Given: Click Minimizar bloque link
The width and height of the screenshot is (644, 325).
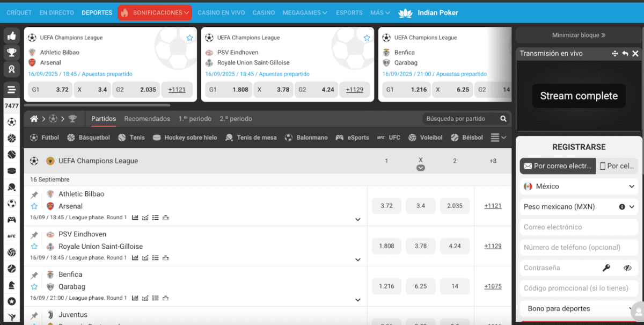Looking at the screenshot, I should click(579, 35).
